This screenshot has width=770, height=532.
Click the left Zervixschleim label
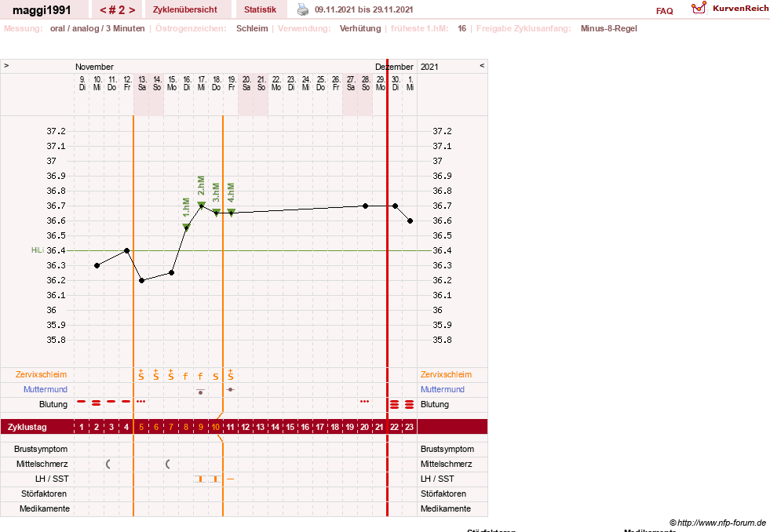click(x=41, y=374)
